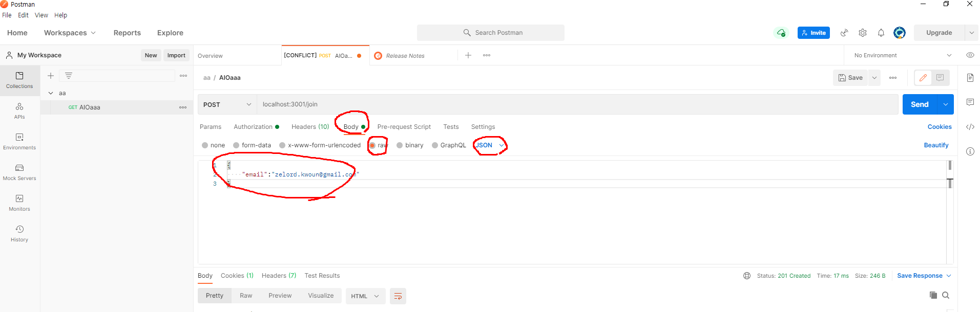Switch to comment mode icon
Screen dimensions: 980x312
(940, 78)
